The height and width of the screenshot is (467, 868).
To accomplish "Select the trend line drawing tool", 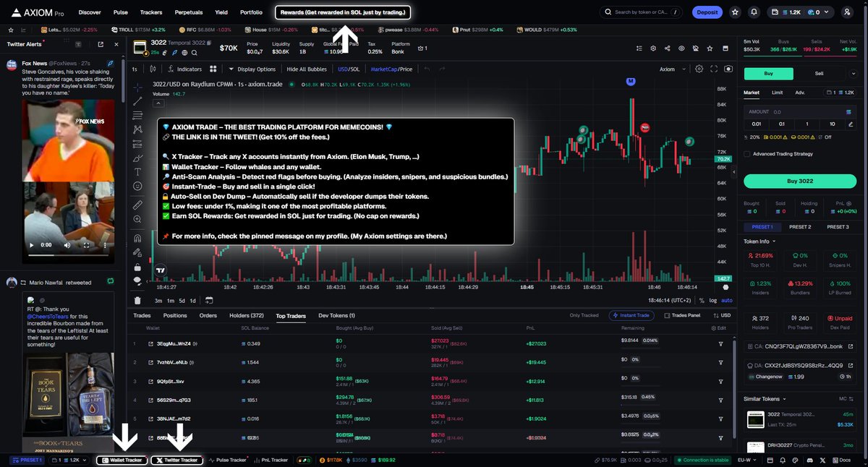I will point(137,100).
